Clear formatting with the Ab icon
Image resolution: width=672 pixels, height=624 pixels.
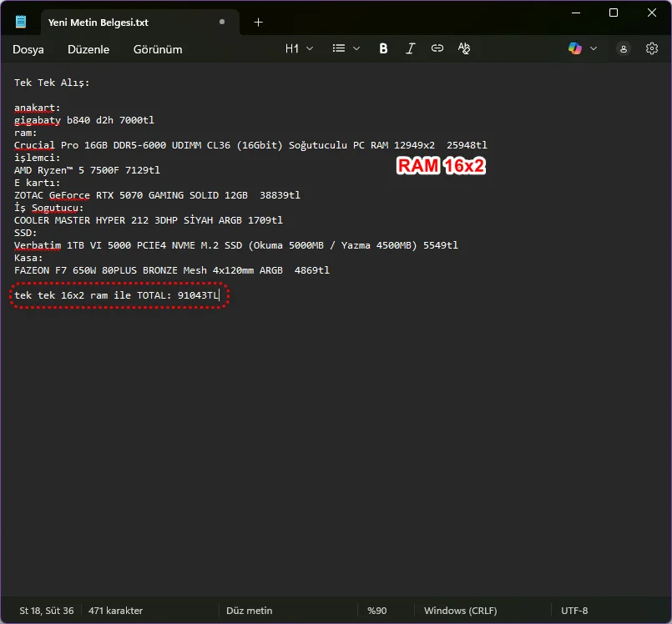(x=463, y=48)
